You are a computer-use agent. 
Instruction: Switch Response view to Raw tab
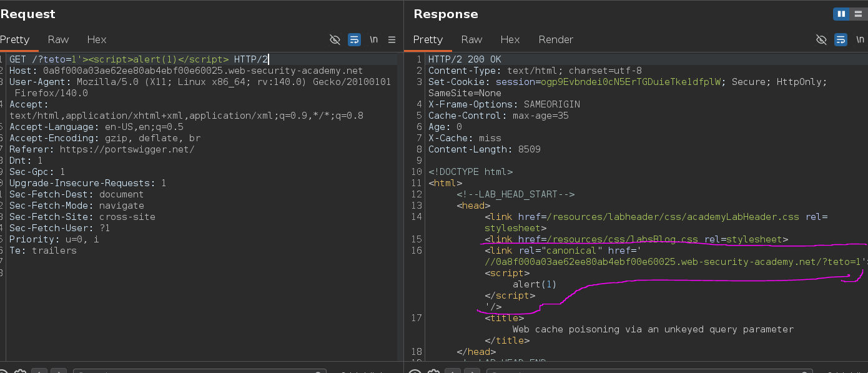[x=471, y=39]
